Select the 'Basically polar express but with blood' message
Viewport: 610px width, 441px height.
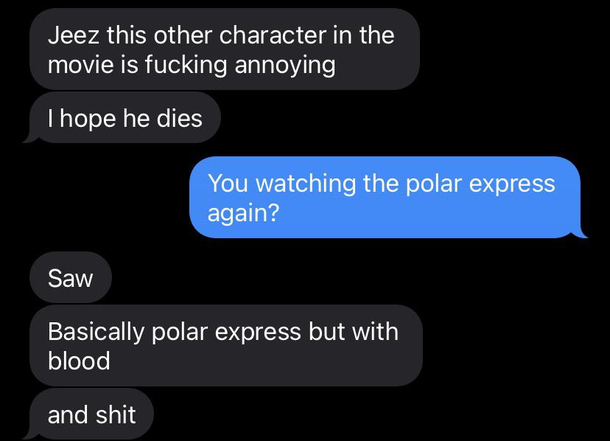point(226,345)
